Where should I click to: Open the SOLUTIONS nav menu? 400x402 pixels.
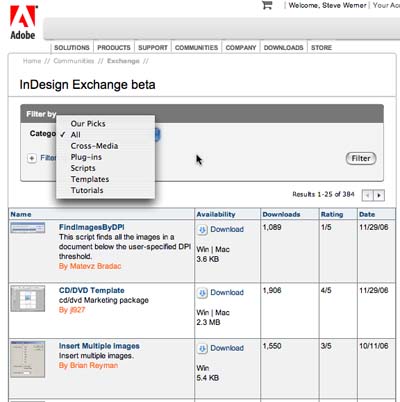[72, 48]
